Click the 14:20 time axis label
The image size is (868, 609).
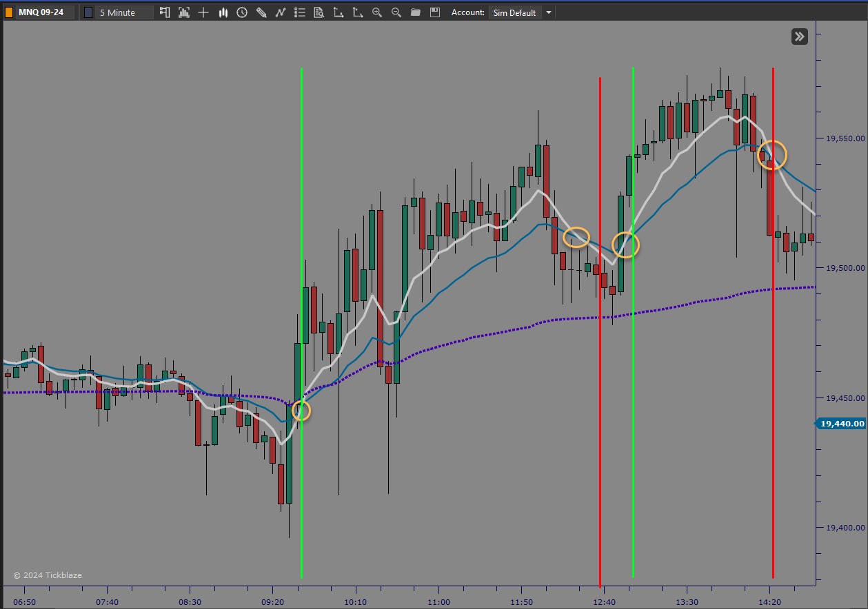[770, 601]
